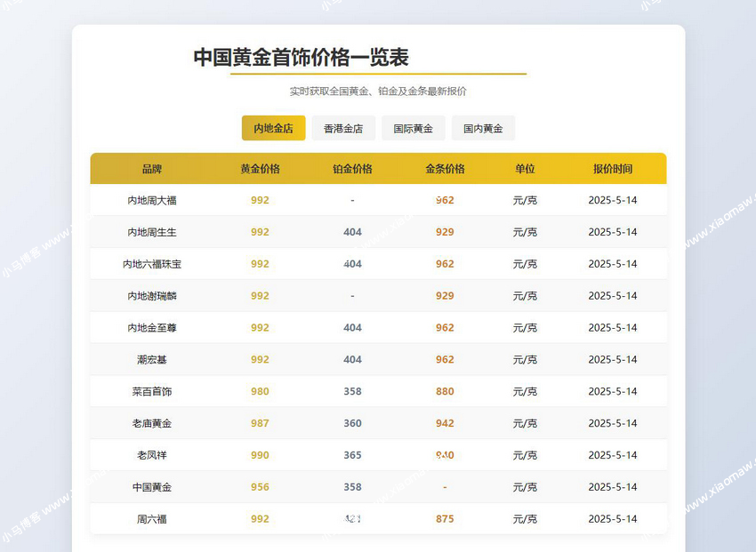Click gold price 987 for 老庙黄金
756x552 pixels.
[260, 423]
